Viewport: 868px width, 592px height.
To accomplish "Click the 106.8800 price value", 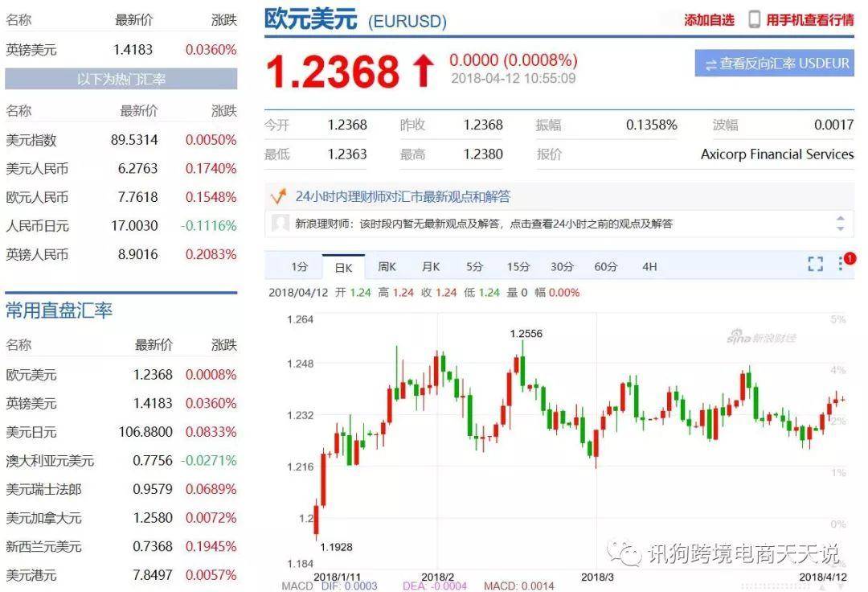I will pos(145,432).
